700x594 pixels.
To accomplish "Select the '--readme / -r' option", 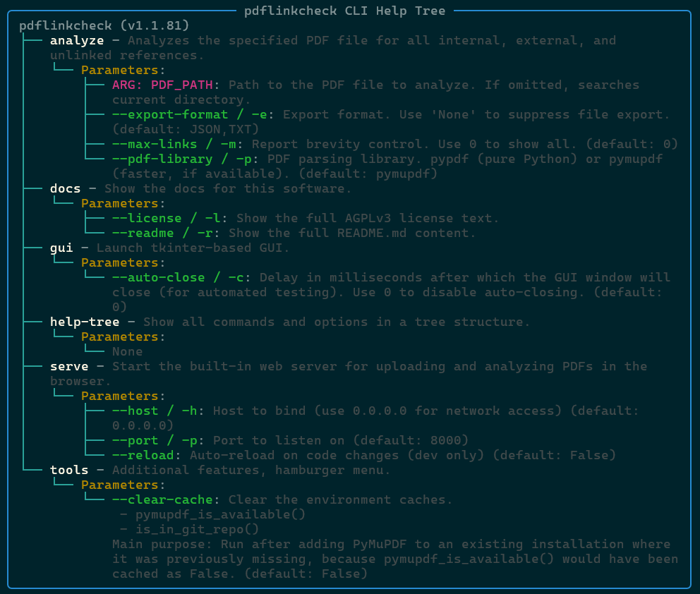I will click(x=162, y=233).
